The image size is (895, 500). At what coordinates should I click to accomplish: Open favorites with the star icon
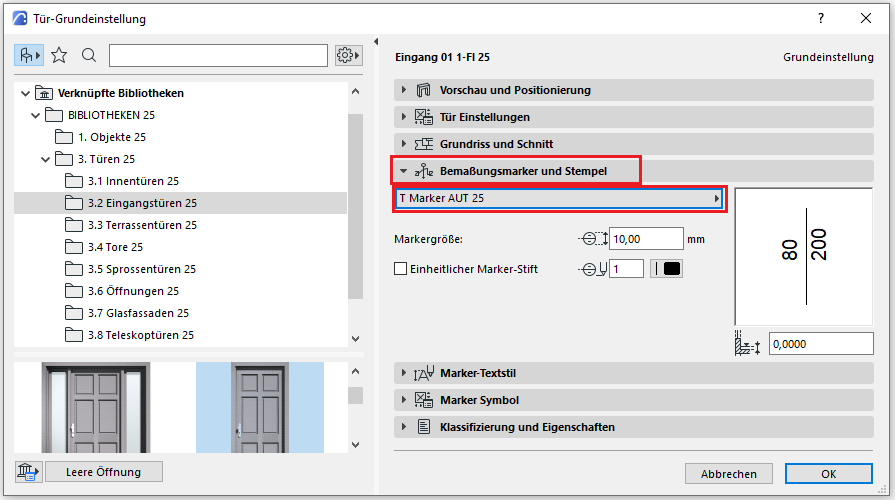coord(60,55)
